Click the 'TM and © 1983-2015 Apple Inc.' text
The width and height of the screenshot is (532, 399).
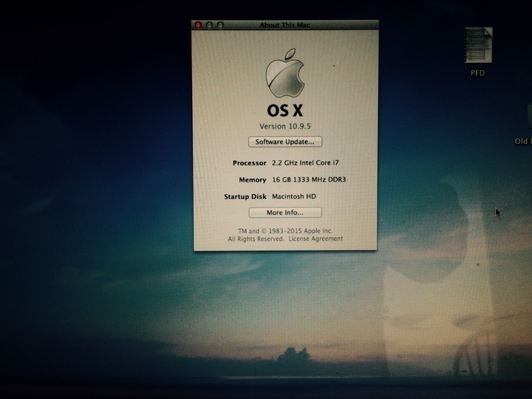click(285, 231)
